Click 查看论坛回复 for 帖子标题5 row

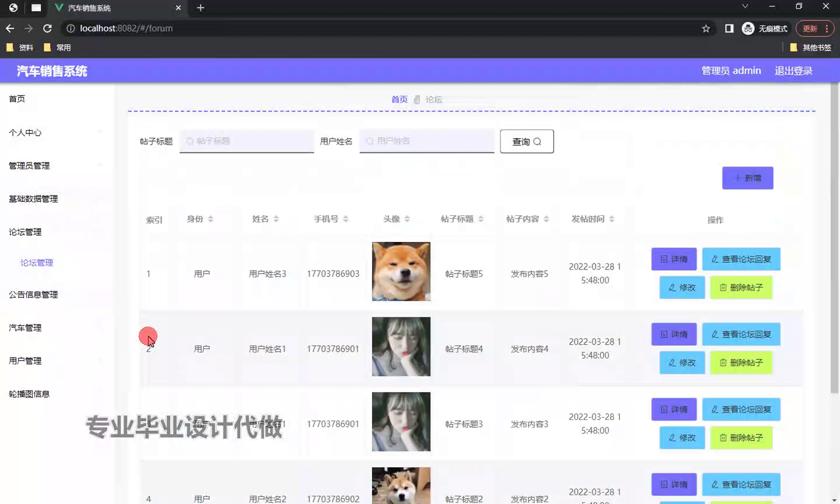741,259
